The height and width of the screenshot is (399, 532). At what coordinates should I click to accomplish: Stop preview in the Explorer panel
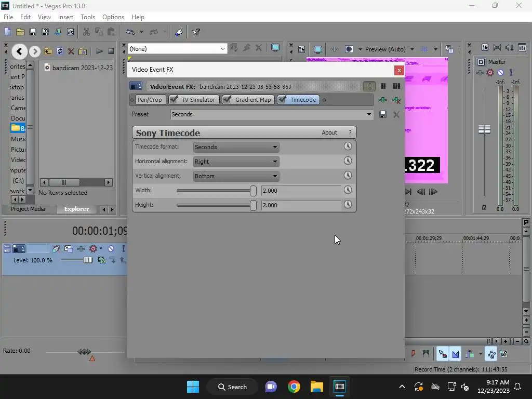tap(111, 51)
